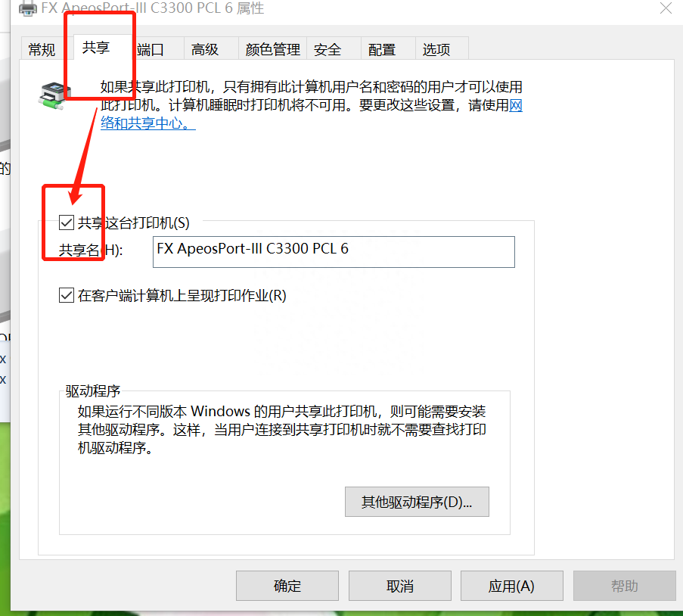Close the printer properties dialog
The image size is (683, 616).
tap(666, 8)
